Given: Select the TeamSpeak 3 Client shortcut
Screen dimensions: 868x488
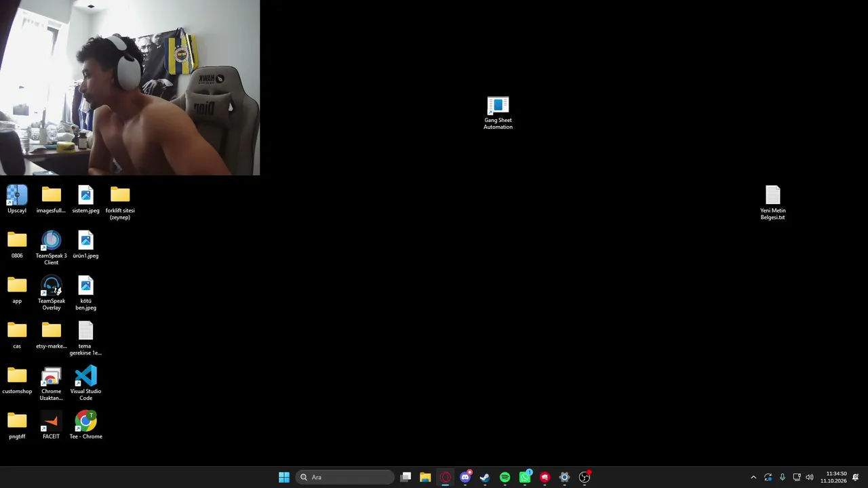Looking at the screenshot, I should click(x=52, y=248).
